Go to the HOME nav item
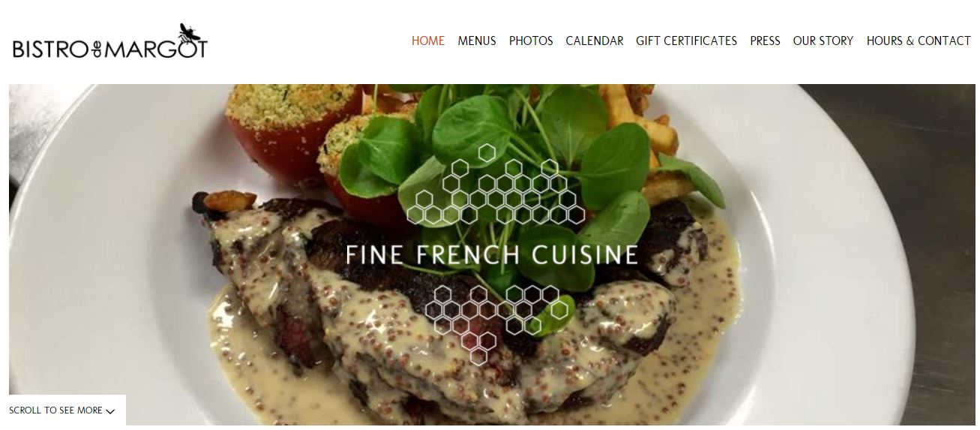Image resolution: width=980 pixels, height=430 pixels. 428,41
